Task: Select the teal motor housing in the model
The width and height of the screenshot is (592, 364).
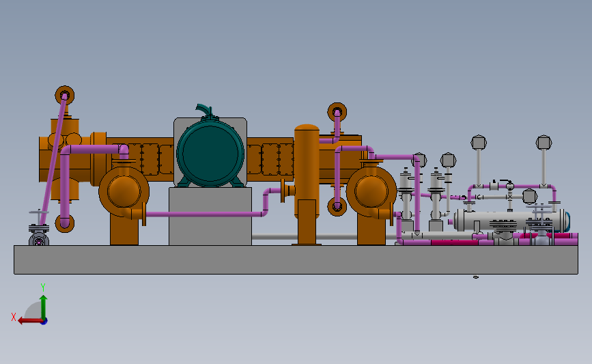Action: [x=210, y=153]
